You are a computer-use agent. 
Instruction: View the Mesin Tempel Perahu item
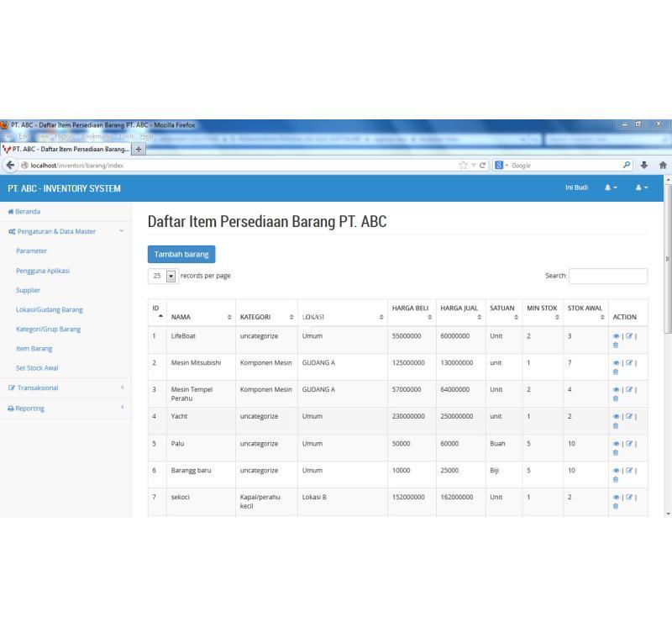[617, 390]
